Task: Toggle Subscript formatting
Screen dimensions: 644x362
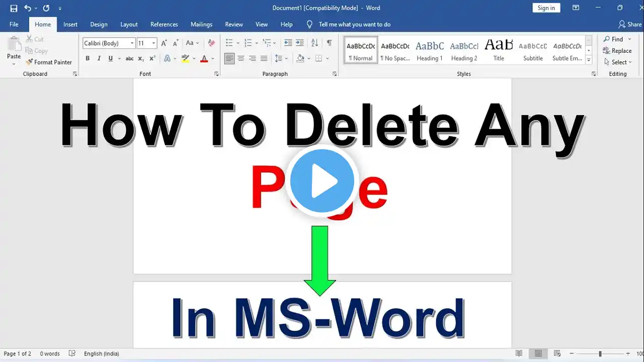Action: coord(141,59)
